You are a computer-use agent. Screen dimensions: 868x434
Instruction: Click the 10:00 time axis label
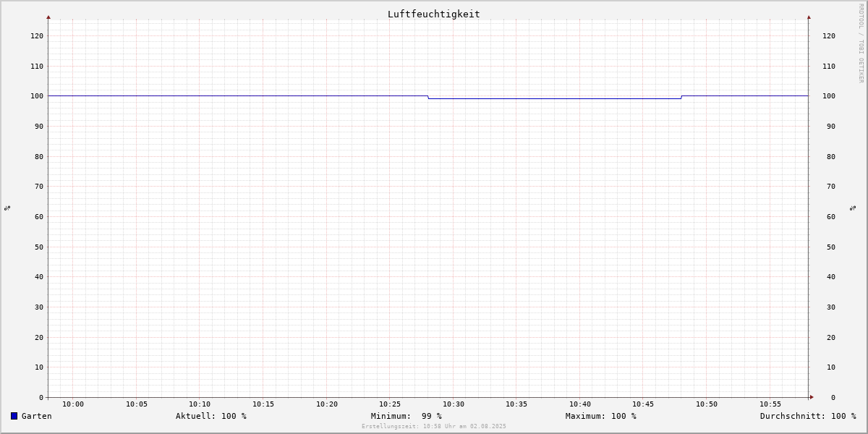73,404
